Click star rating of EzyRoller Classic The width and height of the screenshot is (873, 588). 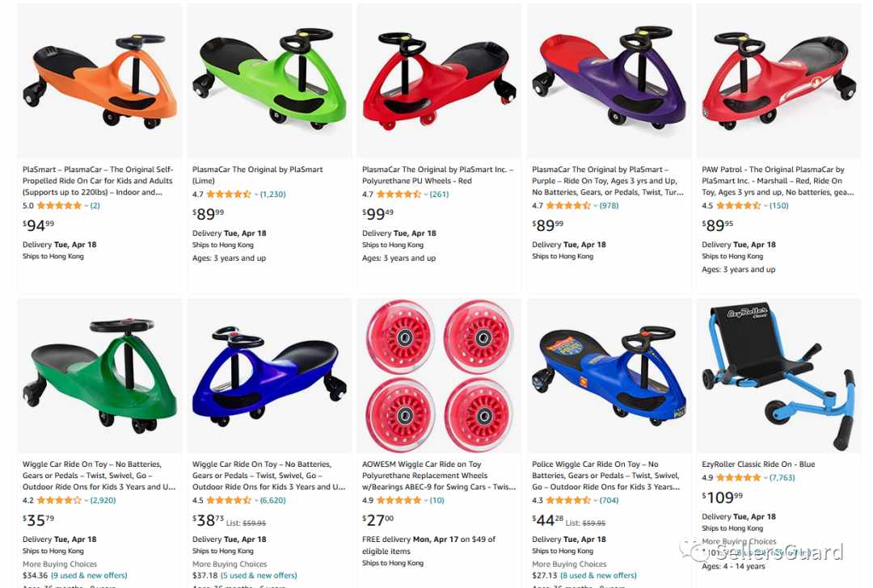tap(738, 477)
